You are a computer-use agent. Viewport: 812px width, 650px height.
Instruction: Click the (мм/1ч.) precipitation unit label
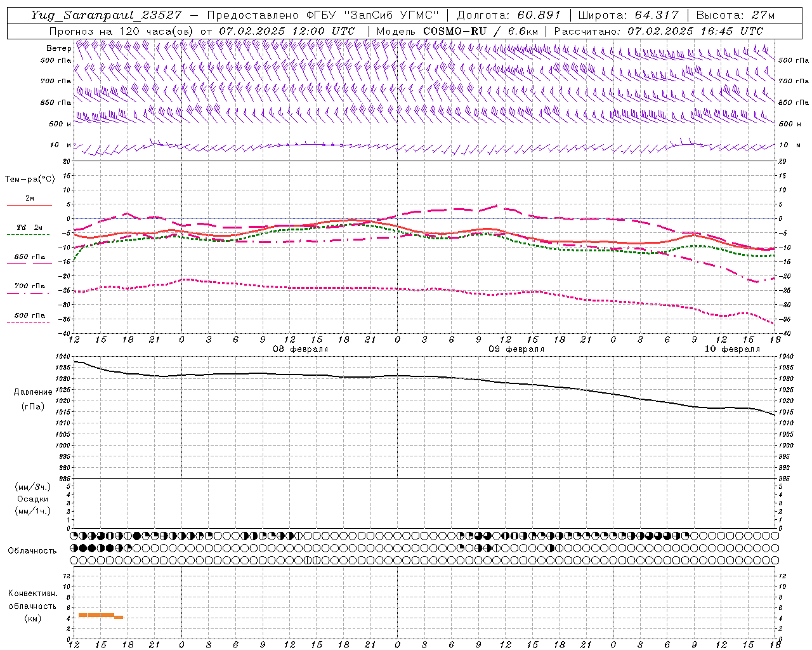click(x=33, y=511)
